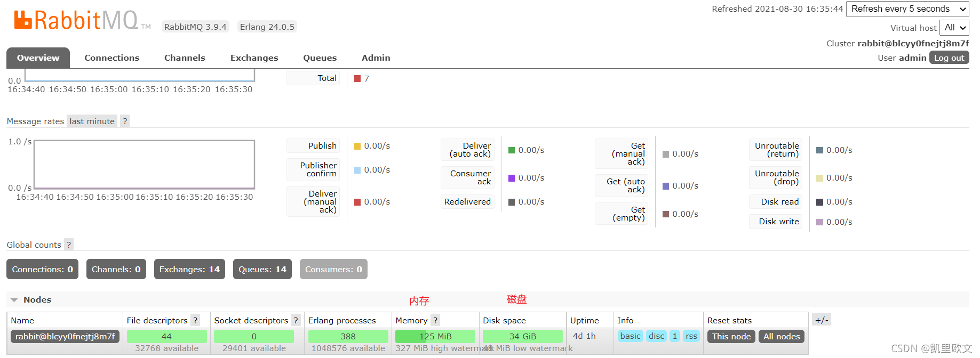Screen dimensions: 980x358
Task: Click the RabbitMQ 3.9.4 version label
Action: [x=195, y=27]
